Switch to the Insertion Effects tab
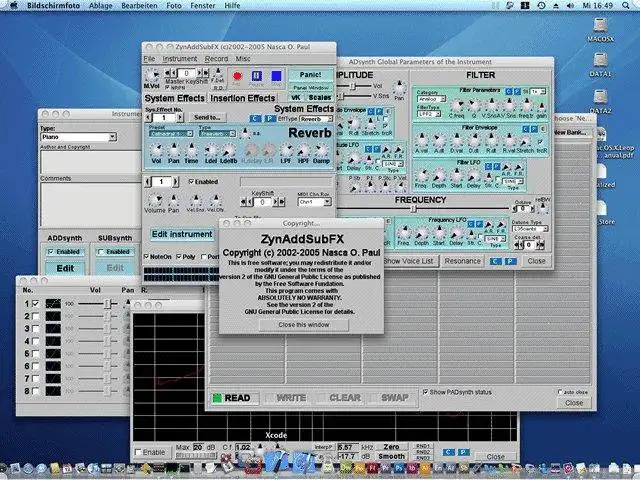 [241, 98]
